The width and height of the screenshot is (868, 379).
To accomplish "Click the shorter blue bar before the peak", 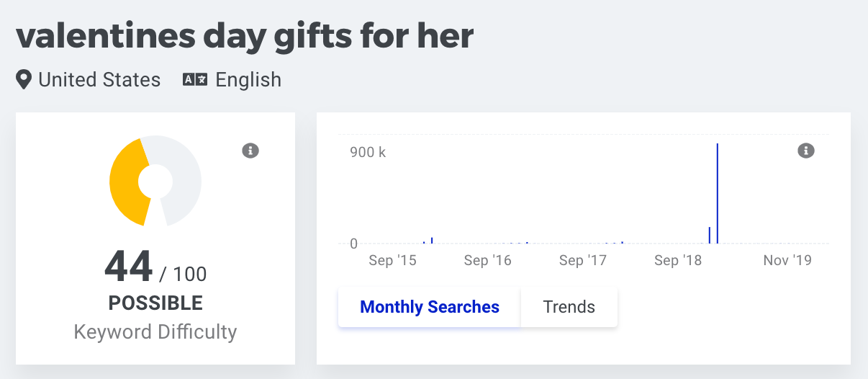I will [x=710, y=236].
